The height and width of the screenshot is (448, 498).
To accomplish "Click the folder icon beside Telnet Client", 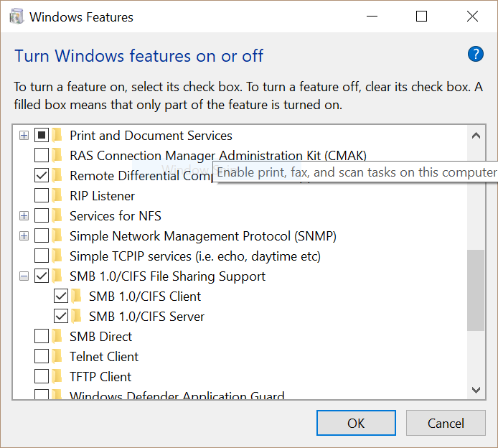I will click(x=57, y=357).
